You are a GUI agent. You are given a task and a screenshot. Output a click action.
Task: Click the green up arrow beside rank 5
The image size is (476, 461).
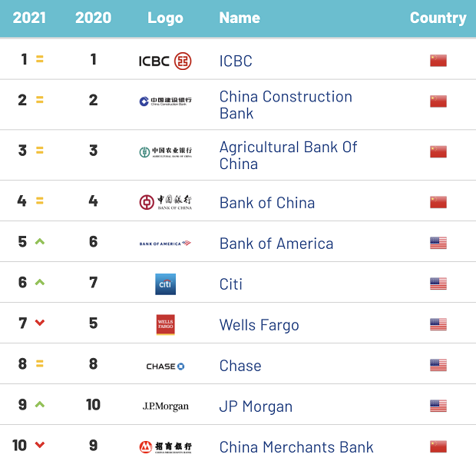pos(40,242)
